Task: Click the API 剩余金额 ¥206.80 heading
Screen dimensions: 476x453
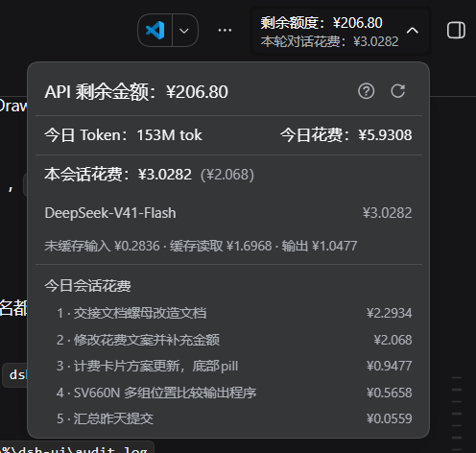Action: click(x=136, y=92)
